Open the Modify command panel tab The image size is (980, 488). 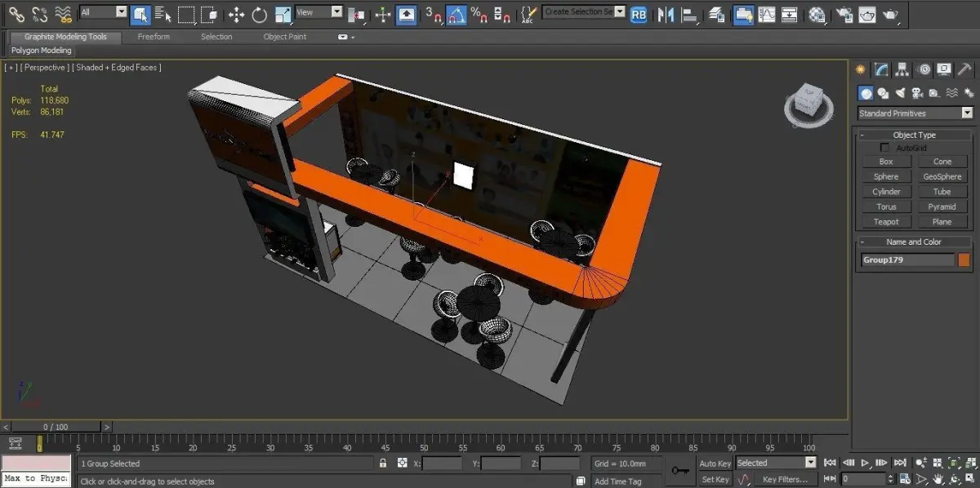pyautogui.click(x=881, y=69)
